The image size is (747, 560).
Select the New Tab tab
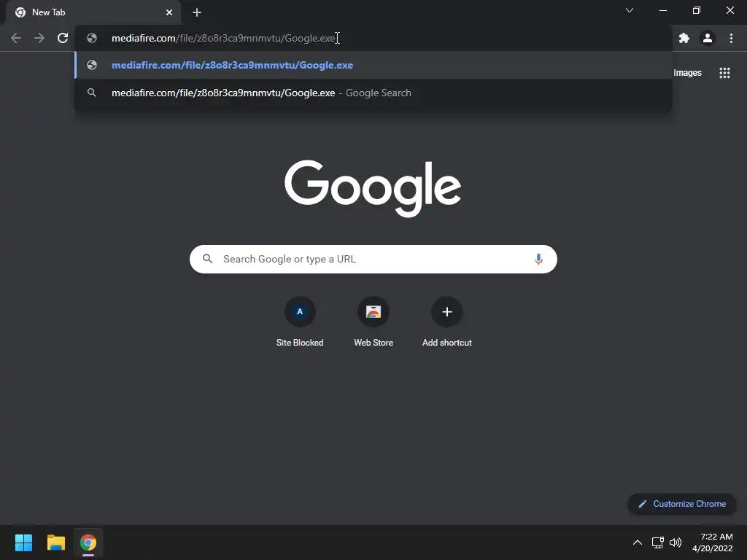coord(93,12)
